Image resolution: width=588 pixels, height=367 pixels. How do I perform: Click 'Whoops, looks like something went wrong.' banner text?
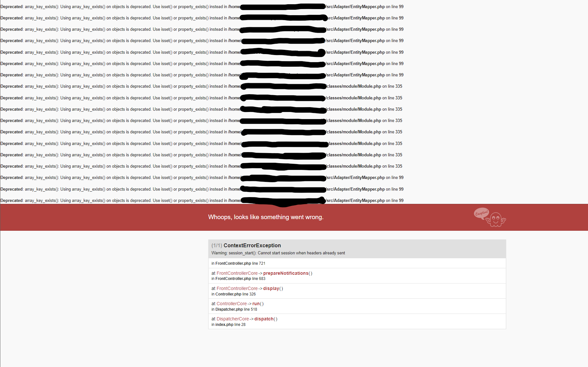(266, 217)
